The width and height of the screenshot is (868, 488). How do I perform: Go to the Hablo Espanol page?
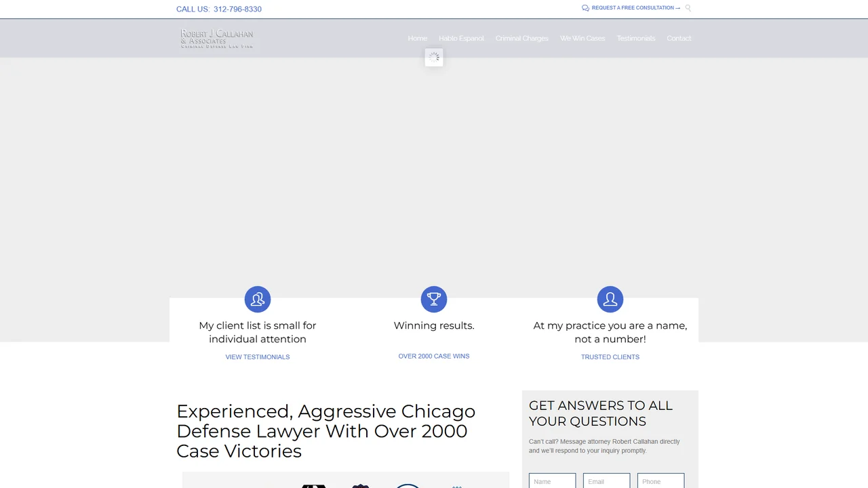click(461, 39)
